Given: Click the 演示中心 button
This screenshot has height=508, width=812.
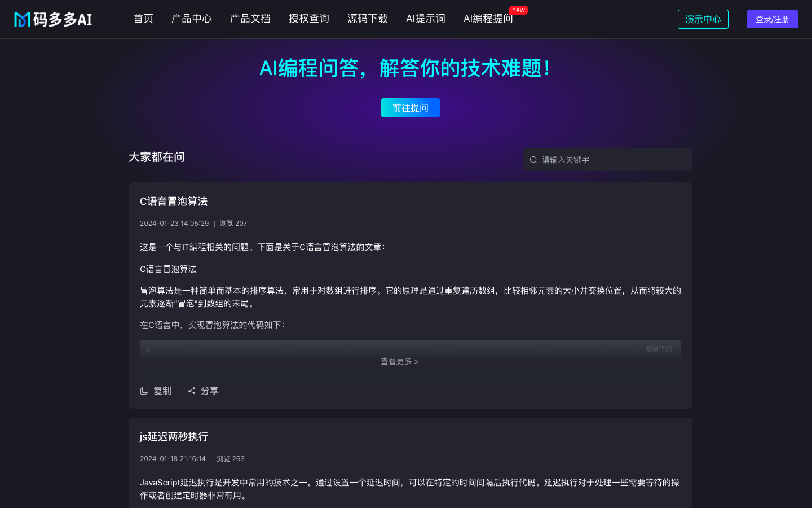Looking at the screenshot, I should click(703, 19).
